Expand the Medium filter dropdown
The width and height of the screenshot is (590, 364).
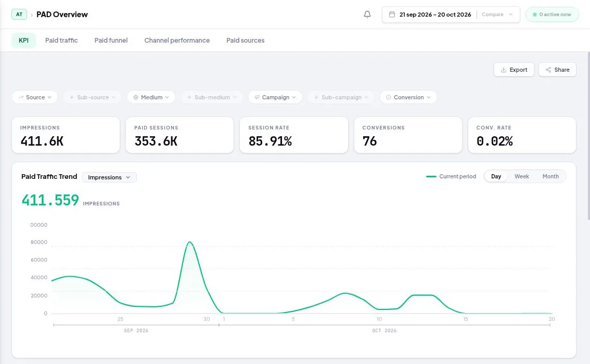pyautogui.click(x=151, y=97)
